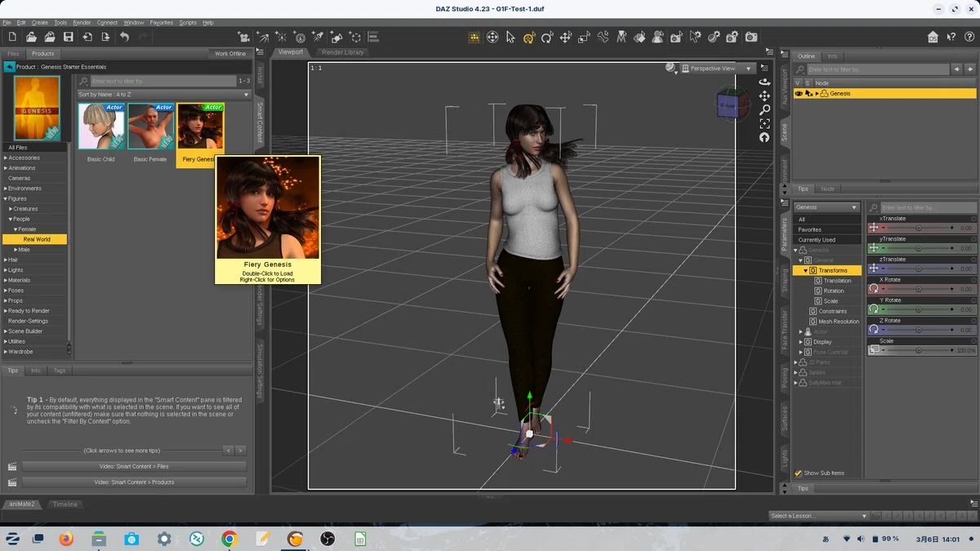Select the Real World tree item
980x551 pixels.
tap(36, 239)
